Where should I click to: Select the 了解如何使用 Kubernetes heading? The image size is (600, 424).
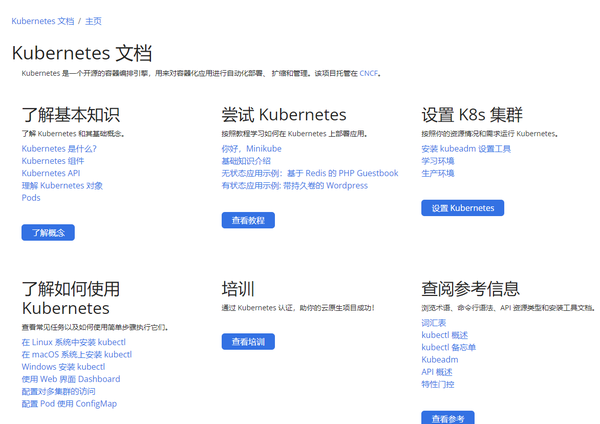click(71, 298)
